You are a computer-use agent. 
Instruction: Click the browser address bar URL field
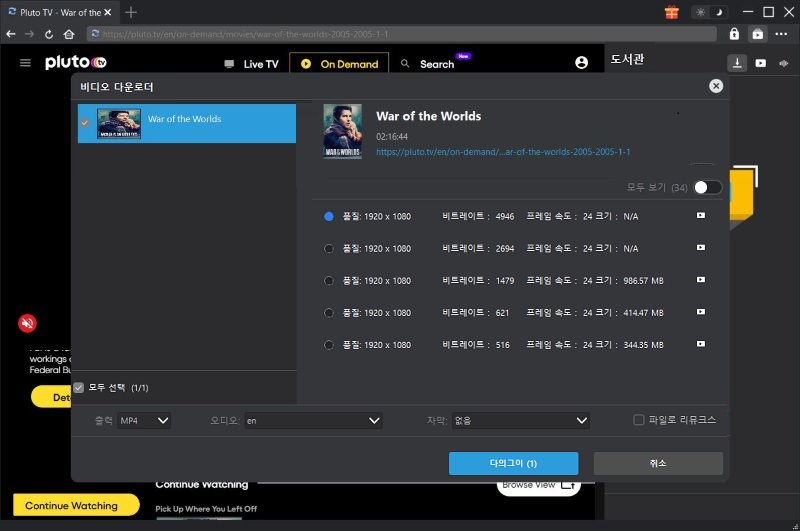tap(401, 34)
